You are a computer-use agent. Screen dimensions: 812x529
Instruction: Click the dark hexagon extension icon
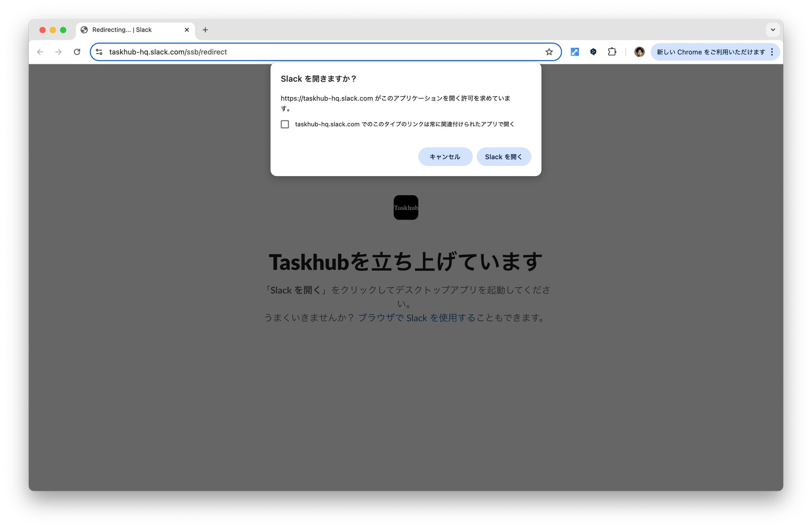pyautogui.click(x=593, y=52)
